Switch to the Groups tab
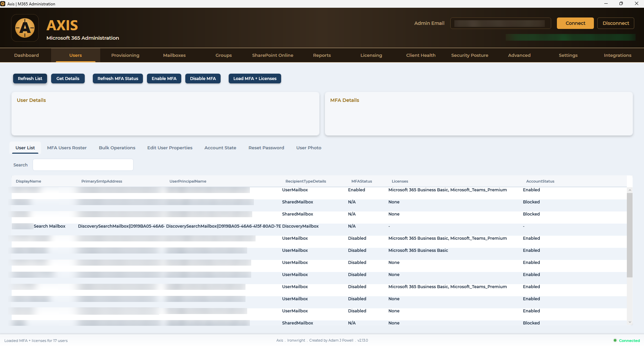The width and height of the screenshot is (644, 347). (224, 55)
